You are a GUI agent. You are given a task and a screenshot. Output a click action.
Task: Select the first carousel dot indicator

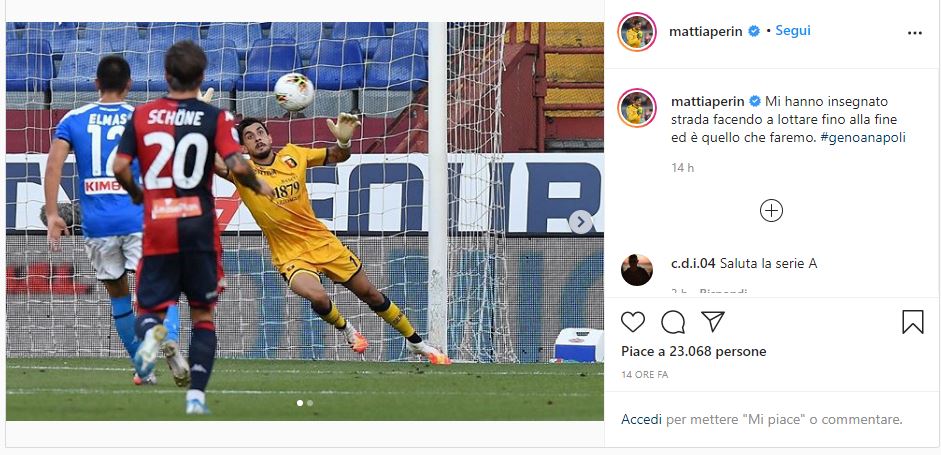[x=299, y=403]
